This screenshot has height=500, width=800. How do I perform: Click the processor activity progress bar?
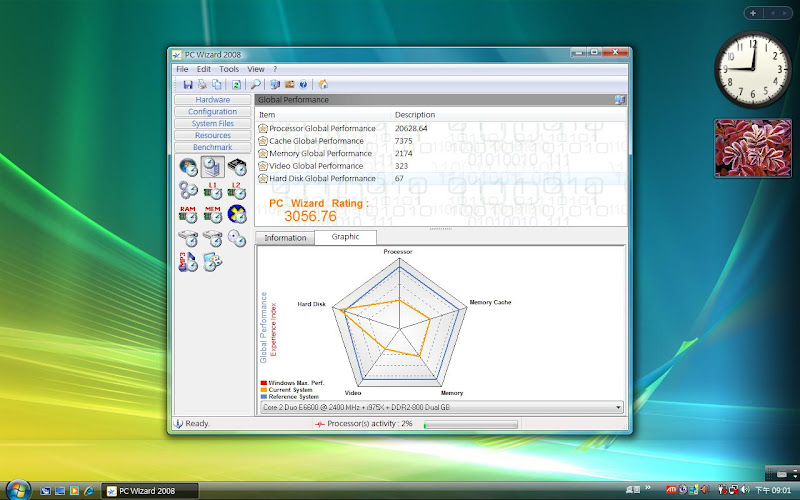[471, 424]
